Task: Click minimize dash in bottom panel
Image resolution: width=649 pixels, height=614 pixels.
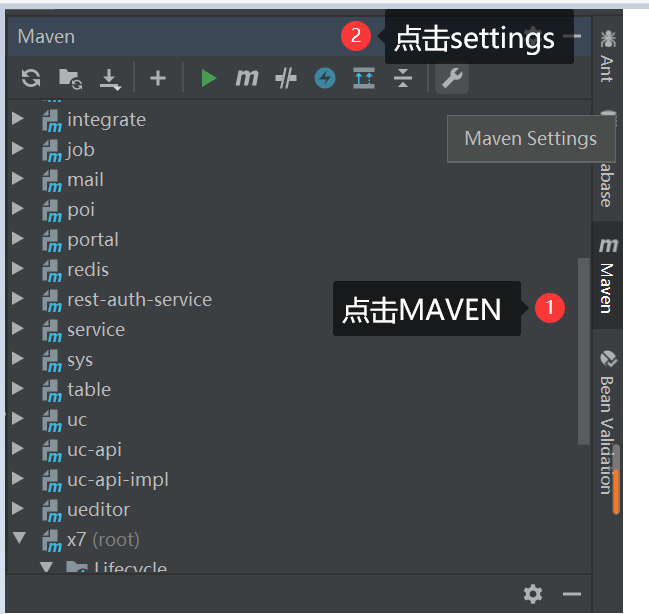Action: click(572, 594)
